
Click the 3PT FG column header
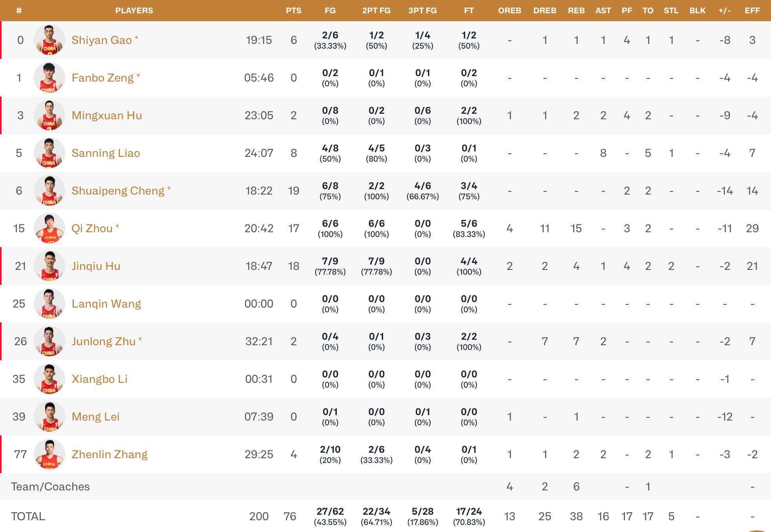pyautogui.click(x=422, y=11)
